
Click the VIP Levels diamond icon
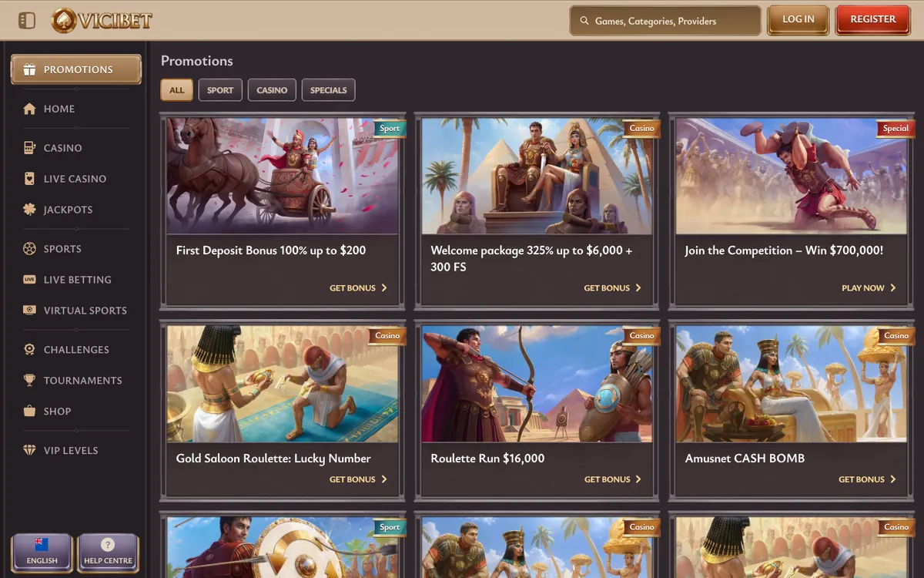pos(29,450)
